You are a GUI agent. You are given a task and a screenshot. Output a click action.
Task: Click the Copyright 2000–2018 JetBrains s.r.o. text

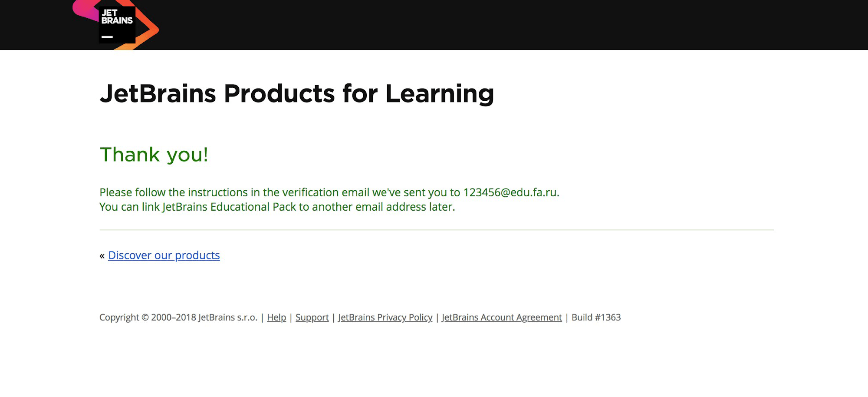coord(178,318)
